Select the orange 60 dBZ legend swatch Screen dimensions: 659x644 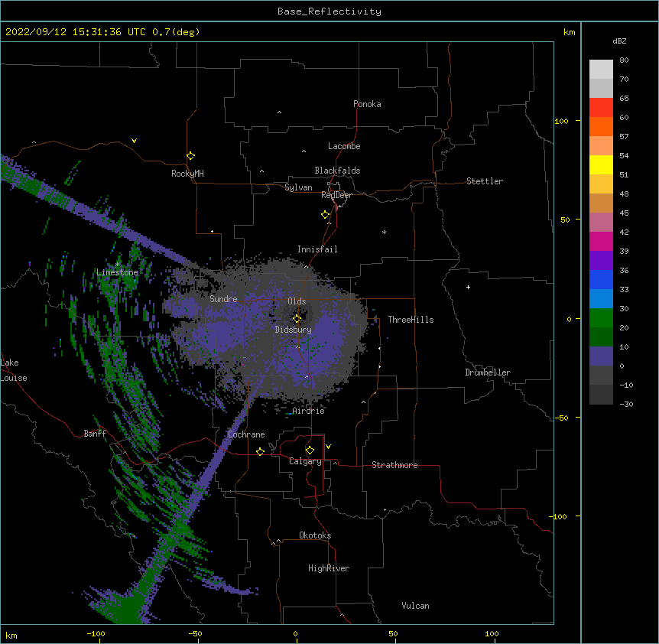[x=601, y=126]
